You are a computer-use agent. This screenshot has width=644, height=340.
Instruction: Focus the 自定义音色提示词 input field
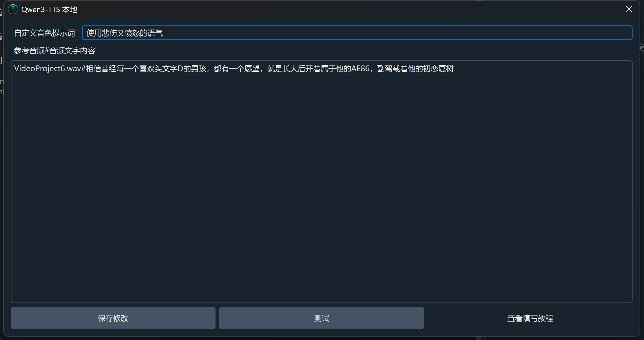pyautogui.click(x=357, y=33)
